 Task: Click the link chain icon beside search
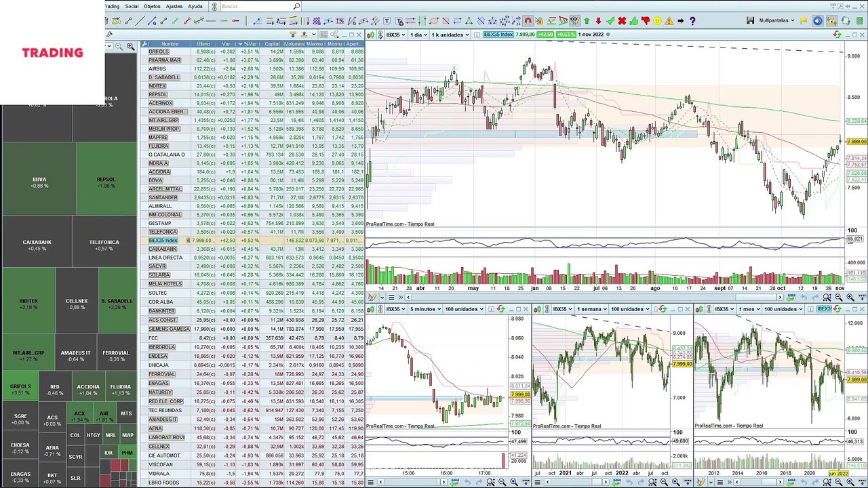214,7
